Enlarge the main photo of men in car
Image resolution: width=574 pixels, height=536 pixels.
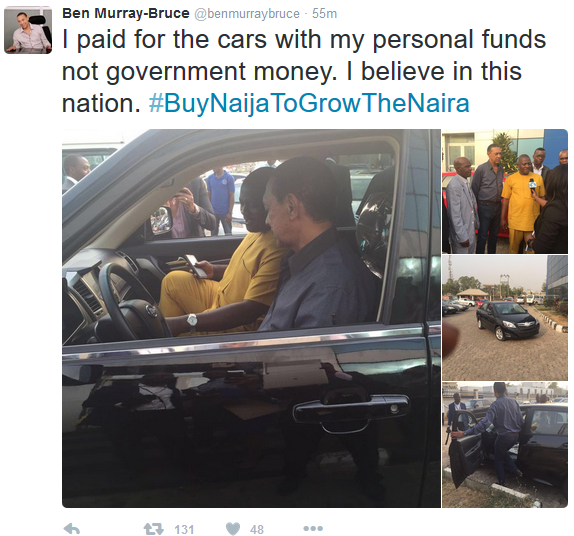click(251, 318)
